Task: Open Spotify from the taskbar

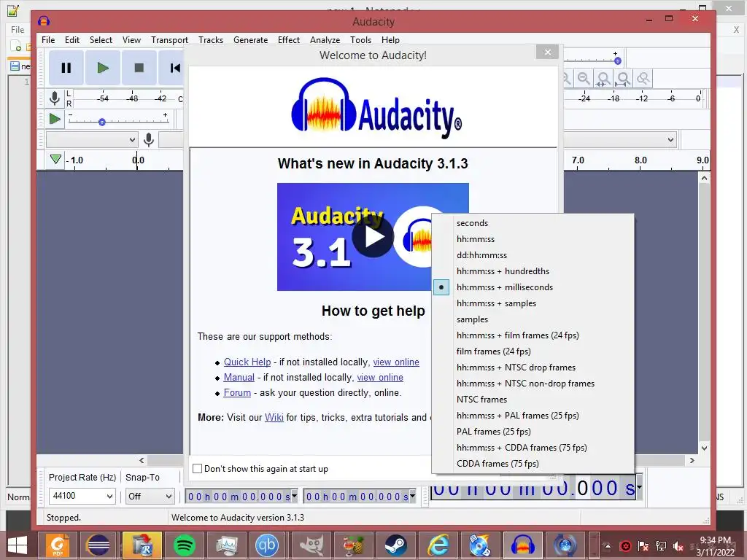Action: (185, 545)
